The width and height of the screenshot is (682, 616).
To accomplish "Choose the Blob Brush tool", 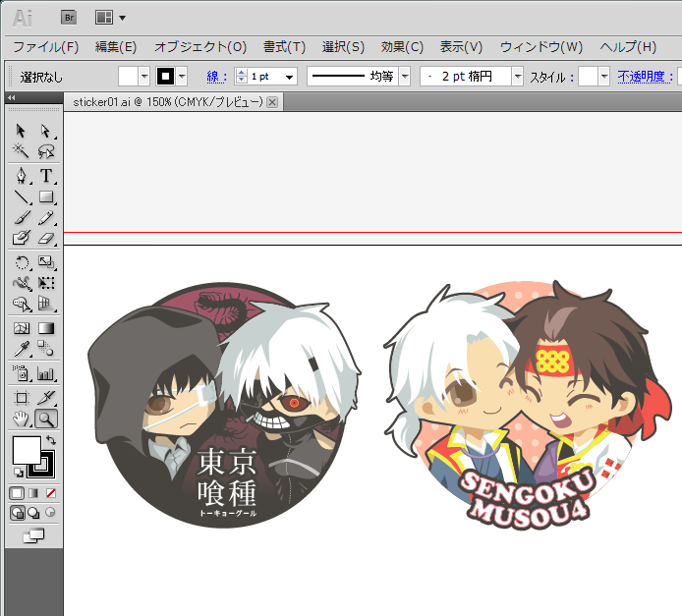I will coord(22,238).
